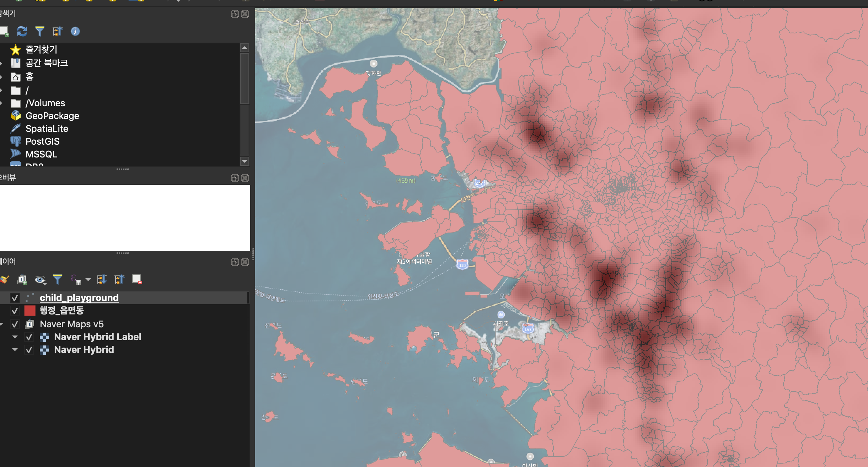Click the blue info icon in the browser toolbar
This screenshot has height=467, width=868.
click(x=75, y=31)
